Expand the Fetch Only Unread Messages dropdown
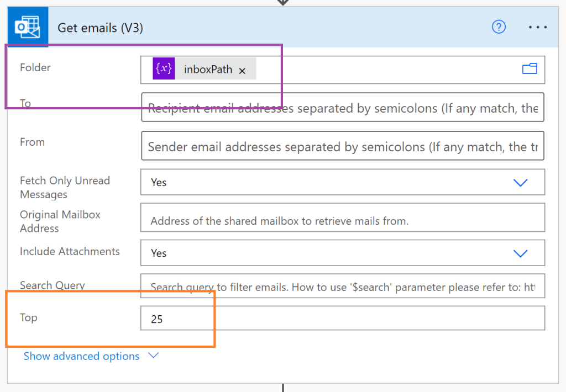 [520, 183]
